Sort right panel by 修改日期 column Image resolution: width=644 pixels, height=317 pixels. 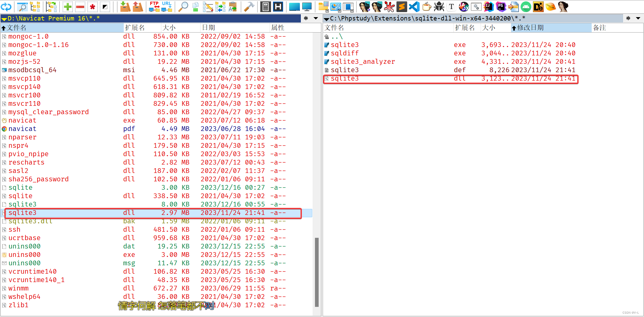[551, 28]
